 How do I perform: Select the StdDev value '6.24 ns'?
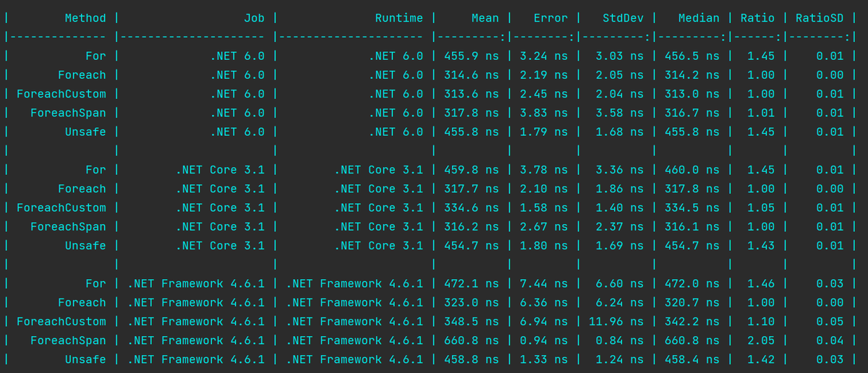coord(620,302)
